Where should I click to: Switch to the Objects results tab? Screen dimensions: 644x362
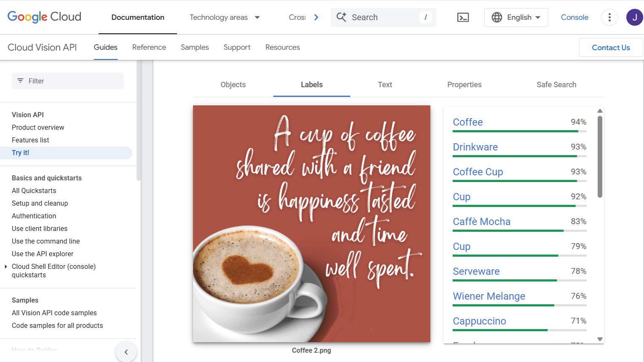[x=233, y=85]
